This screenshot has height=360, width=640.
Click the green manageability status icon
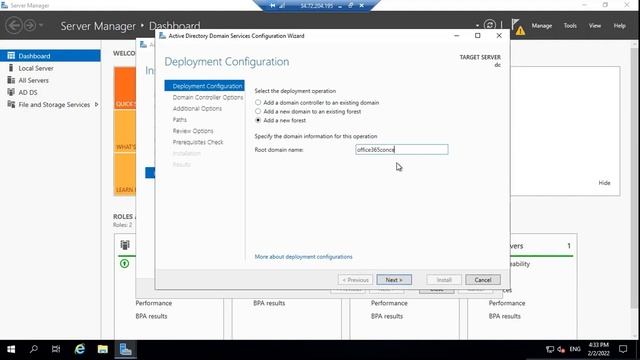click(124, 264)
